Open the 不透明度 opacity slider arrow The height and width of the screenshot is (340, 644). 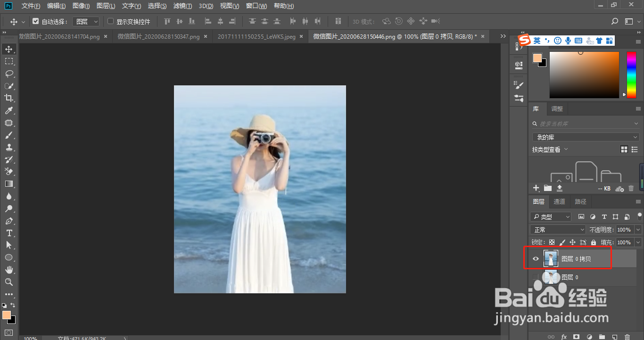(x=638, y=230)
